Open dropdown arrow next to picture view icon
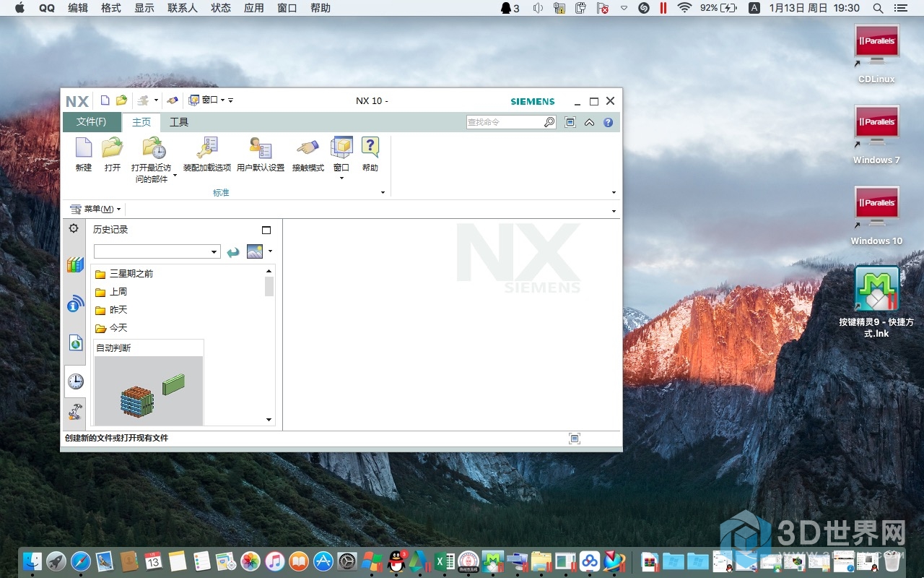The height and width of the screenshot is (578, 924). point(270,251)
